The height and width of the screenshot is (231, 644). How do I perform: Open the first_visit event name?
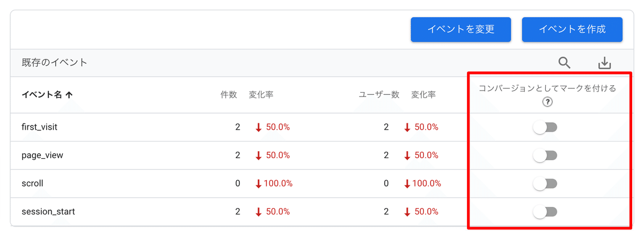[x=39, y=128]
